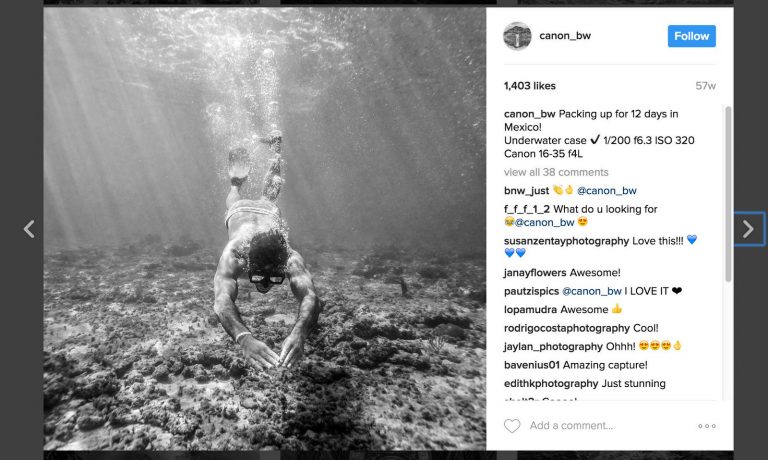Click the 57w post timestamp
This screenshot has width=768, height=460.
point(706,86)
